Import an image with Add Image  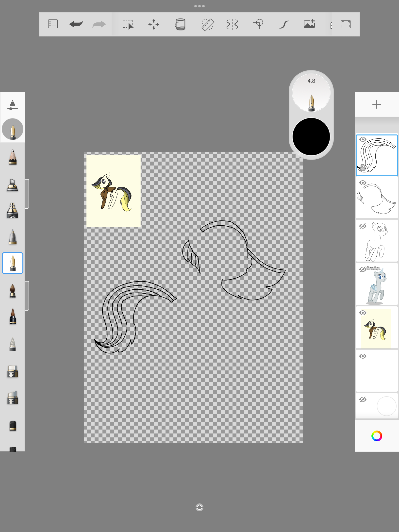309,24
